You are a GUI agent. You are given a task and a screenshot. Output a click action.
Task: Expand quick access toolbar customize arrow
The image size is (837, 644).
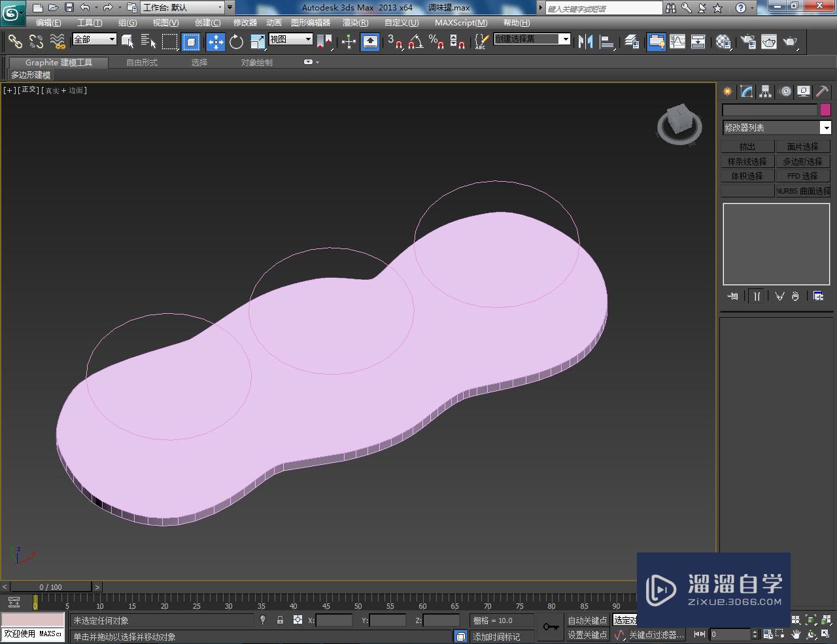230,8
